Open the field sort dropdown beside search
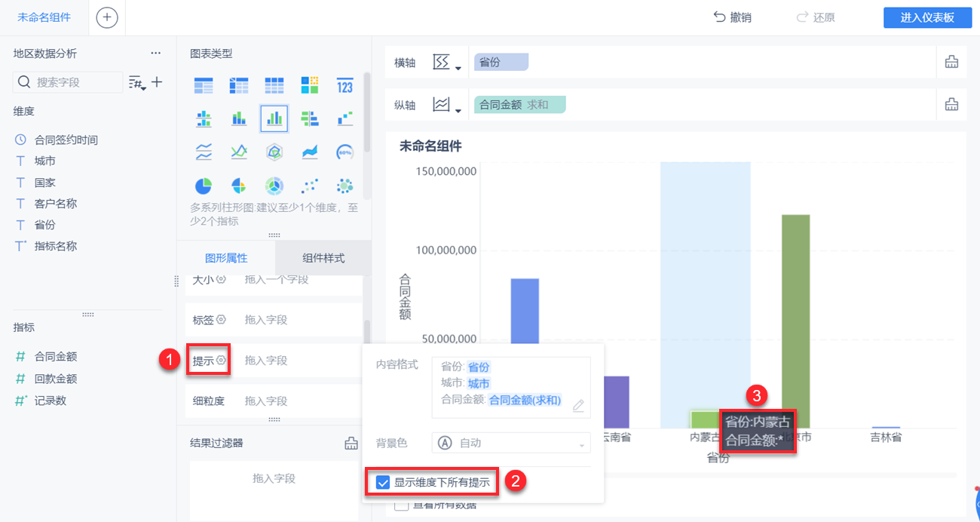 click(137, 82)
